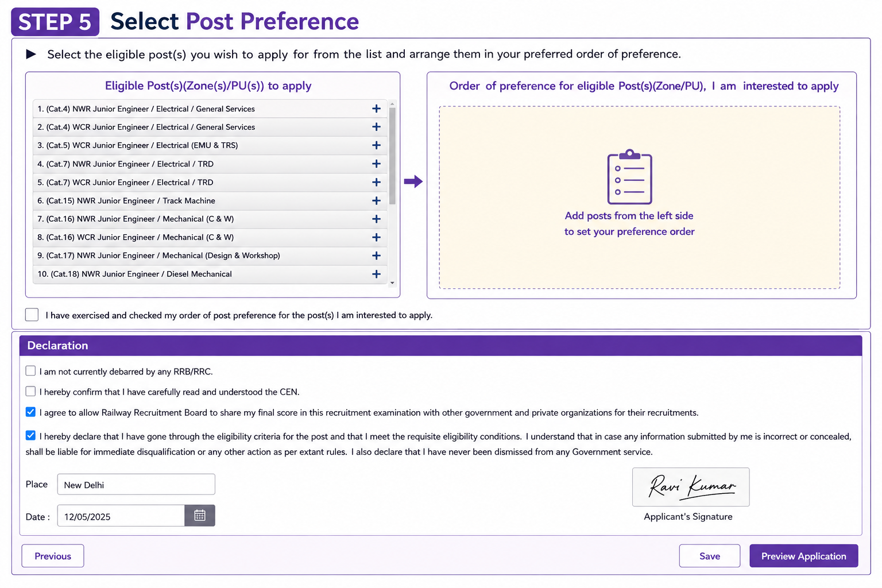Add NWR Mechanical (Design & Workshop) post
This screenshot has height=588, width=882.
[x=376, y=256]
